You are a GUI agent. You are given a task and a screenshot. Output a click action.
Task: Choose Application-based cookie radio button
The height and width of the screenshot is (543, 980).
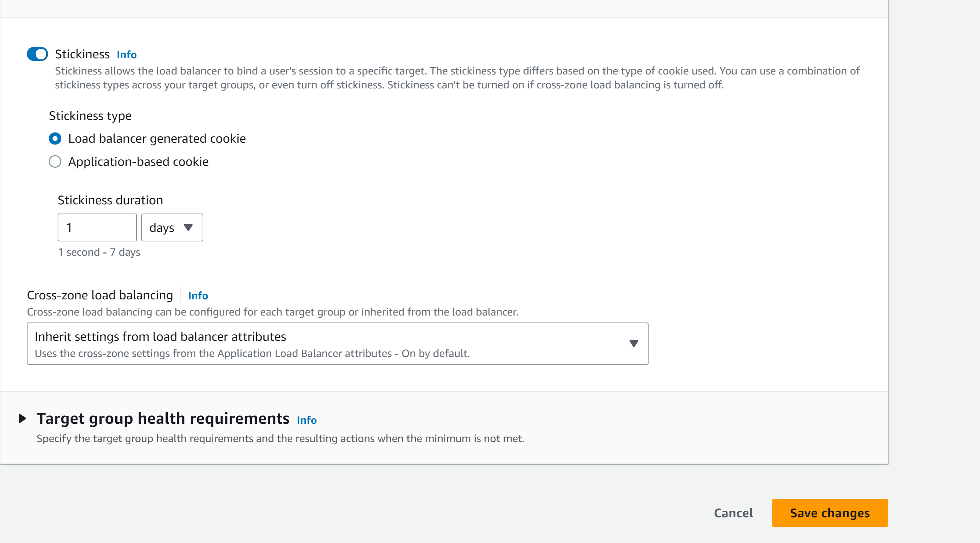[x=55, y=161]
